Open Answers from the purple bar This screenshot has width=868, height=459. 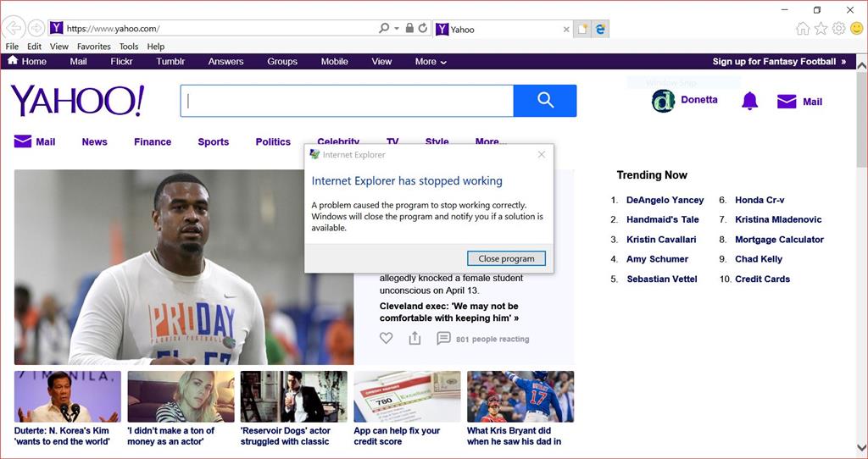225,61
